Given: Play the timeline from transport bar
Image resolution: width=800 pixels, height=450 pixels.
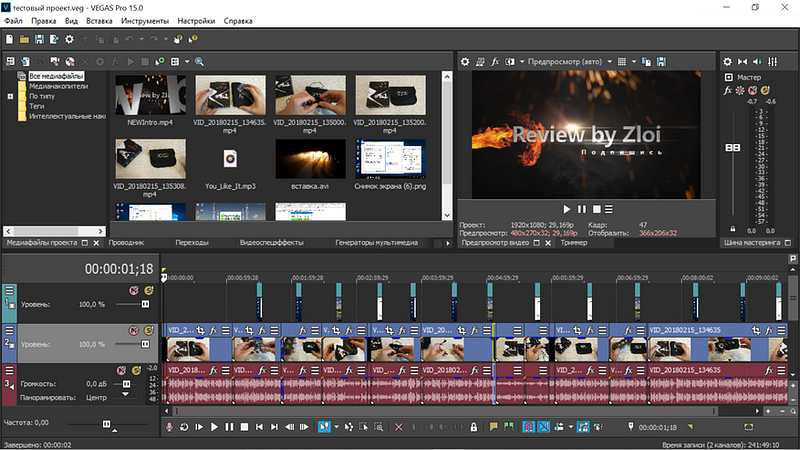Looking at the screenshot, I should click(214, 427).
